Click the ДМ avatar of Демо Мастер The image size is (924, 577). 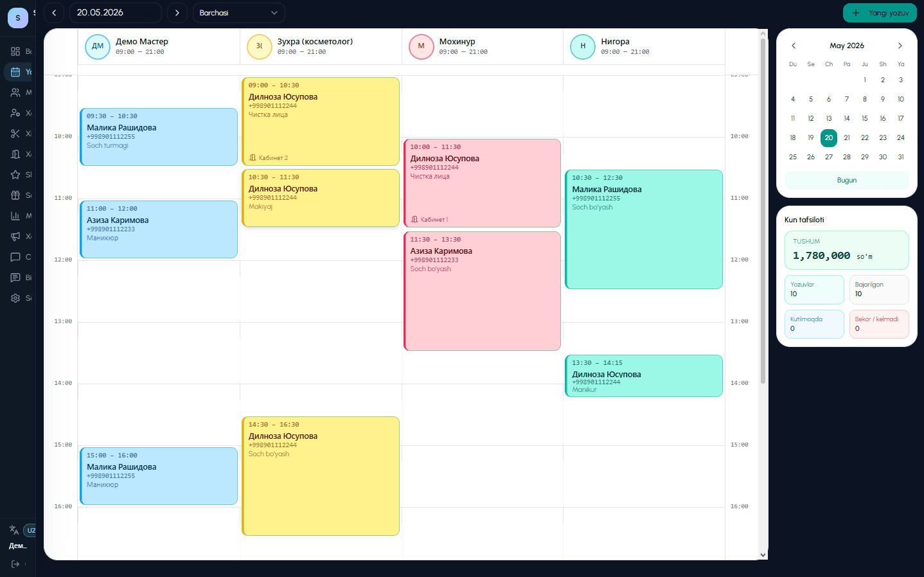point(98,46)
